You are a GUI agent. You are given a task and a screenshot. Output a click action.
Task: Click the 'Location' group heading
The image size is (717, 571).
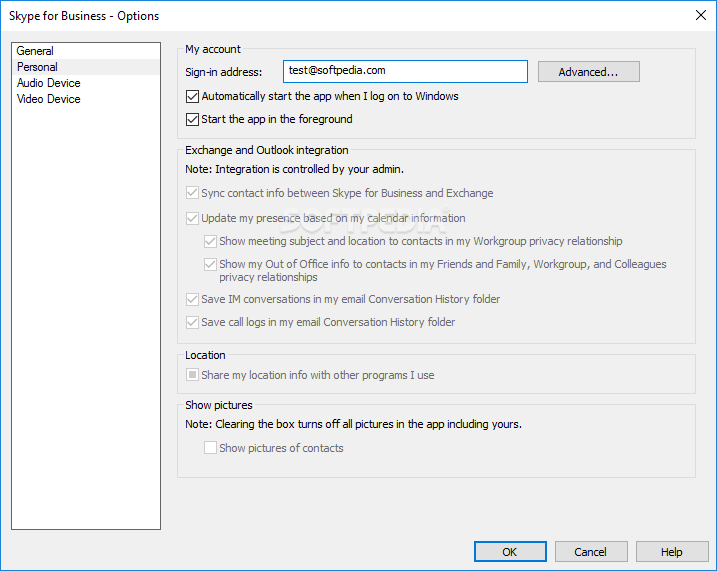click(205, 355)
